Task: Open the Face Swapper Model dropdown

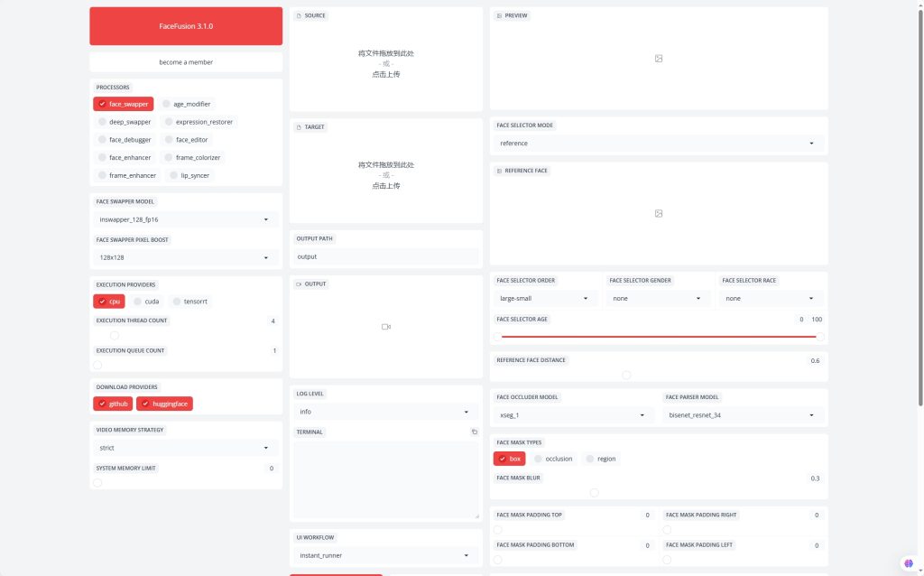Action: tap(186, 219)
